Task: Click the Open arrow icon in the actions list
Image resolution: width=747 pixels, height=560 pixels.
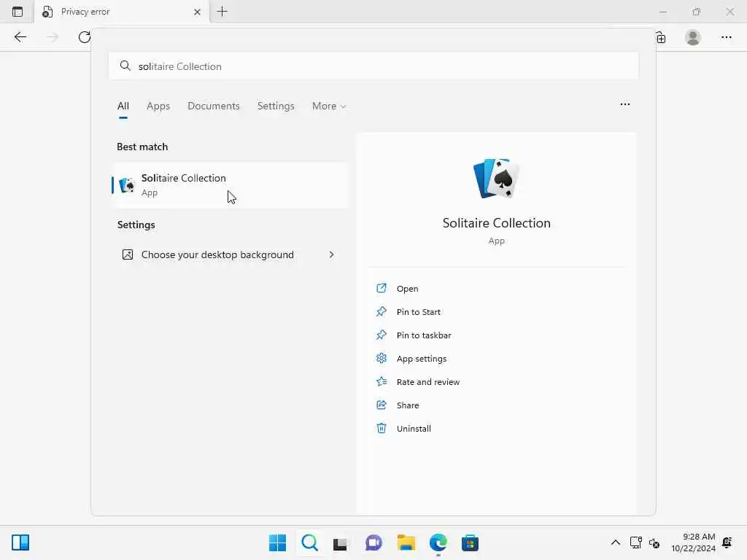Action: tap(381, 288)
